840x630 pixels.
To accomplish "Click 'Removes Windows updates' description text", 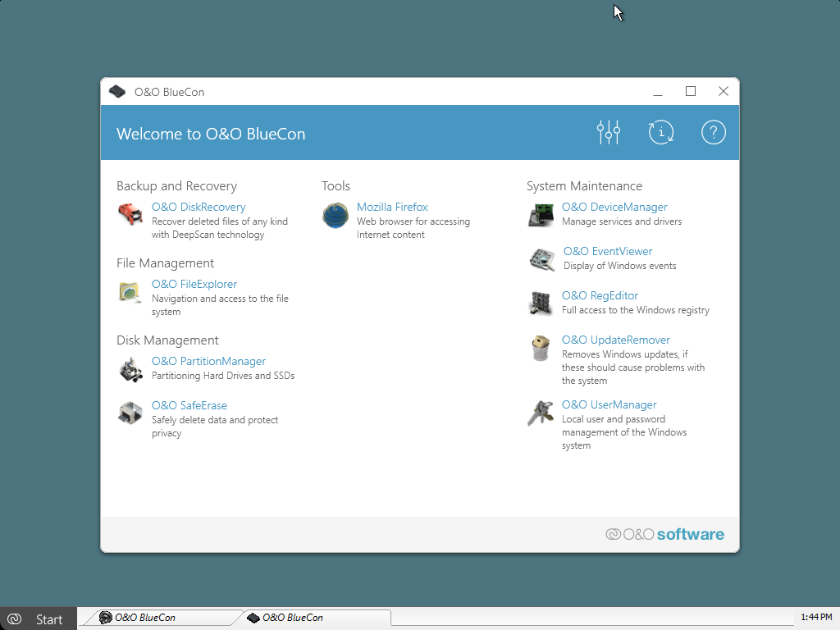I will (x=633, y=367).
